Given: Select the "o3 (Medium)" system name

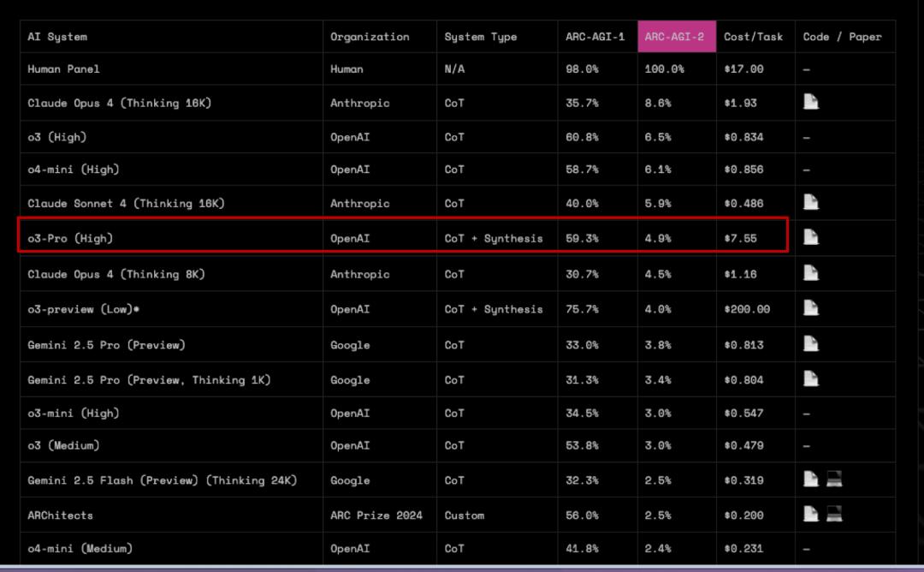Looking at the screenshot, I should 63,445.
